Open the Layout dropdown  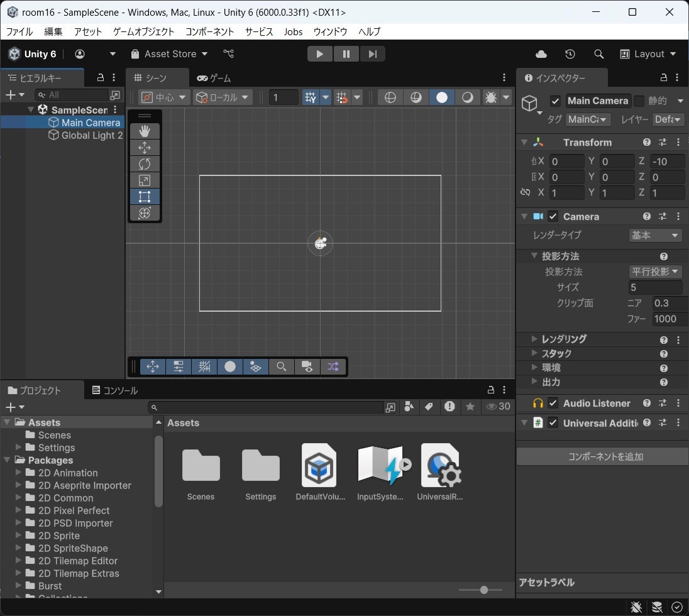coord(648,54)
